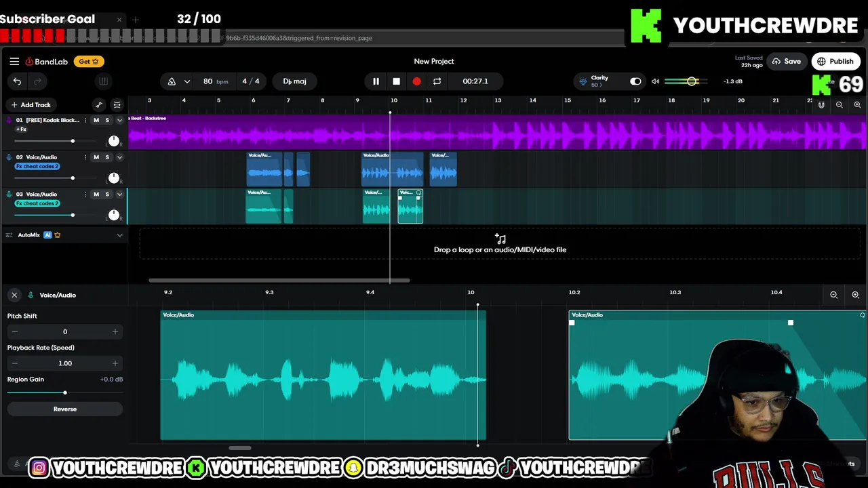This screenshot has height=488, width=868.
Task: Start recording with the red button
Action: [416, 81]
